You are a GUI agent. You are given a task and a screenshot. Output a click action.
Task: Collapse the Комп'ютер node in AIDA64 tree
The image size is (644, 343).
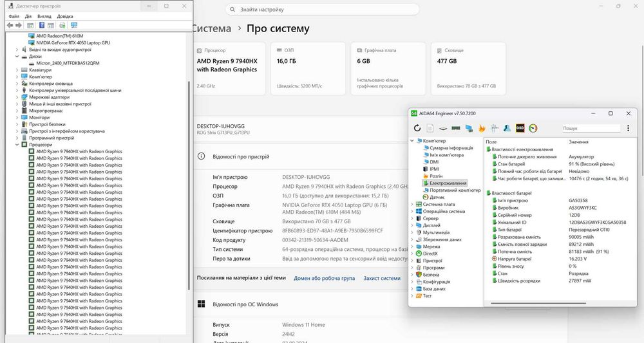(412, 141)
